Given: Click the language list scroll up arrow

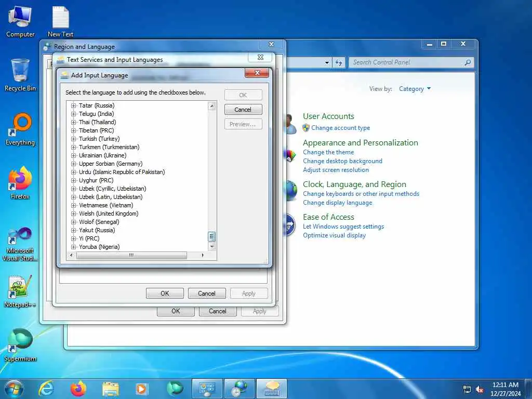Looking at the screenshot, I should click(212, 106).
